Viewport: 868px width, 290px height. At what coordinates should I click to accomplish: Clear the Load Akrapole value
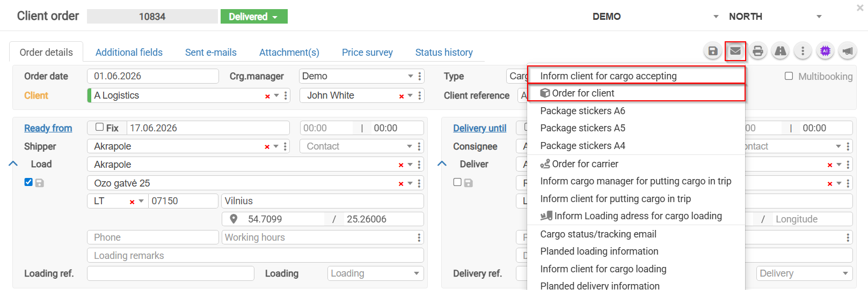point(401,165)
